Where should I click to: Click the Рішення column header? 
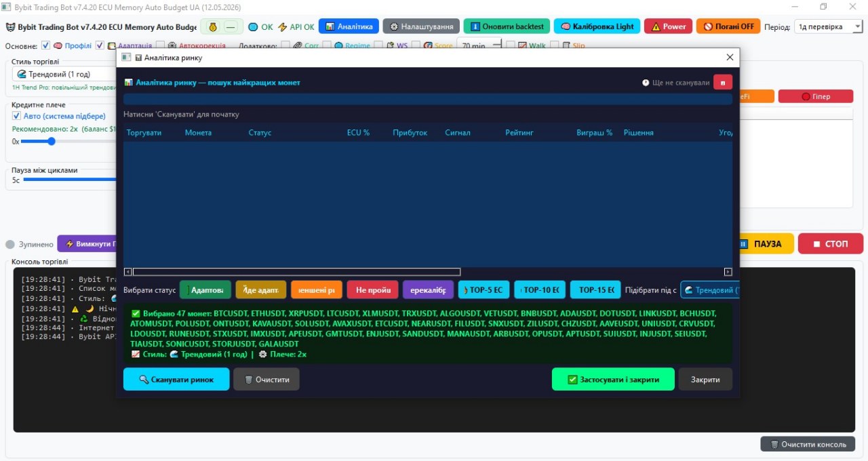(639, 132)
